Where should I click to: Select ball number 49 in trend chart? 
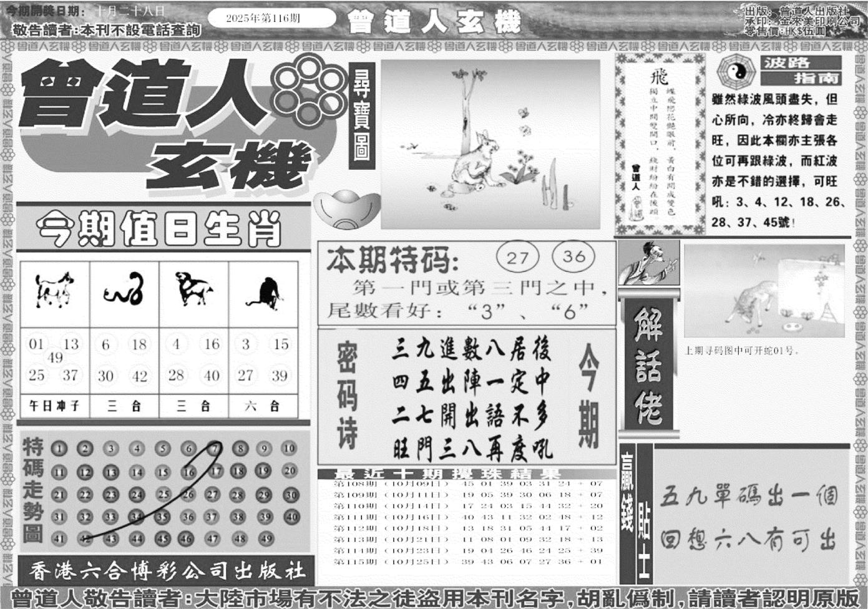pos(266,538)
